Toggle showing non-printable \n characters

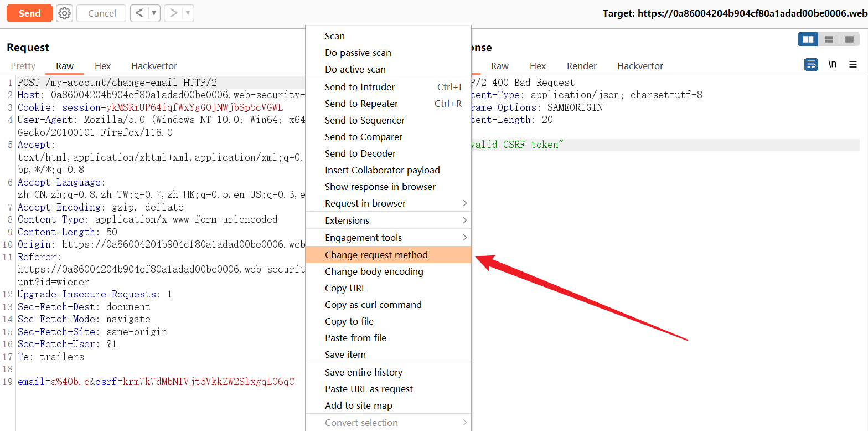(x=832, y=65)
